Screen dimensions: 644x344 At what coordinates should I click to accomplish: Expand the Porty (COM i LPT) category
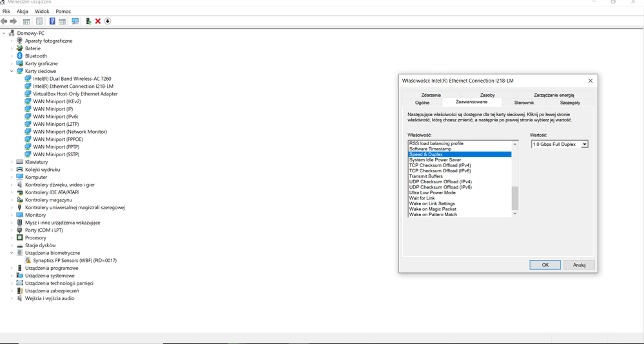pyautogui.click(x=12, y=230)
